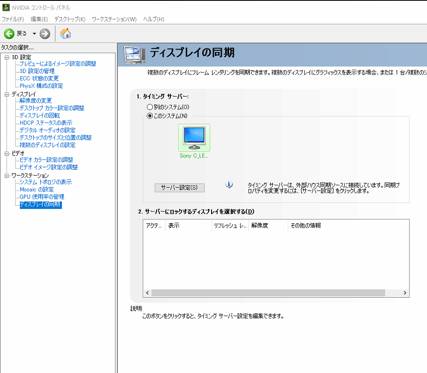Open GPU 使用率の管理 in the tree
Screen dimensions: 427x373
click(x=42, y=197)
